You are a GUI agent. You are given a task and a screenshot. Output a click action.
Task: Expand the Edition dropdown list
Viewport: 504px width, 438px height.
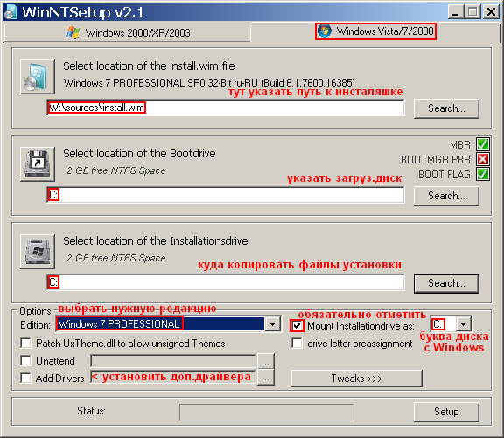272,323
